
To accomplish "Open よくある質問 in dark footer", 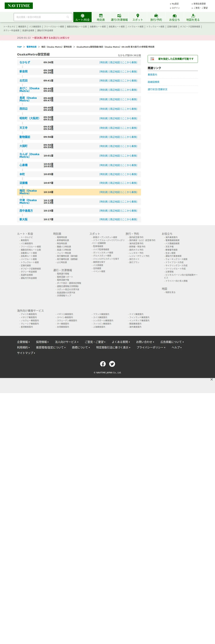I will [121, 342].
